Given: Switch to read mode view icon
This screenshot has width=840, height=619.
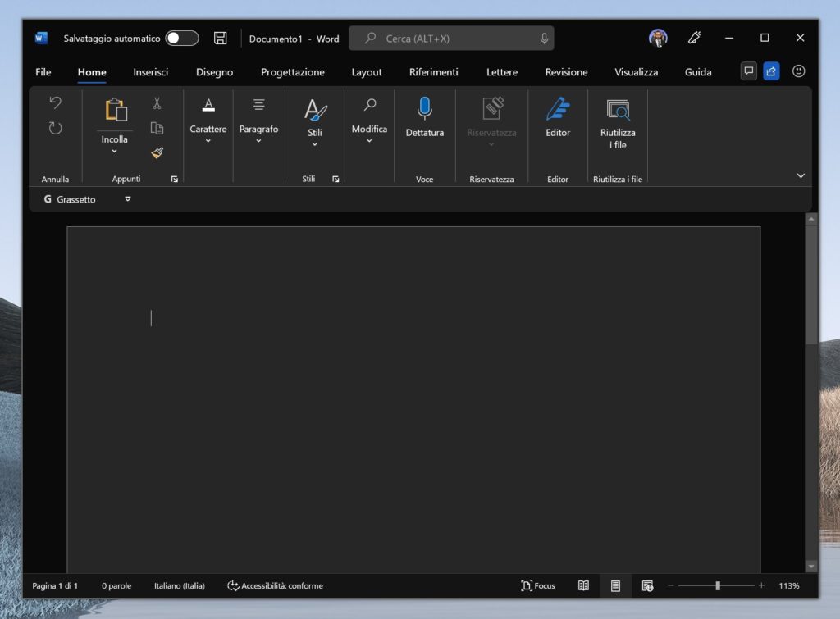Looking at the screenshot, I should click(x=583, y=585).
